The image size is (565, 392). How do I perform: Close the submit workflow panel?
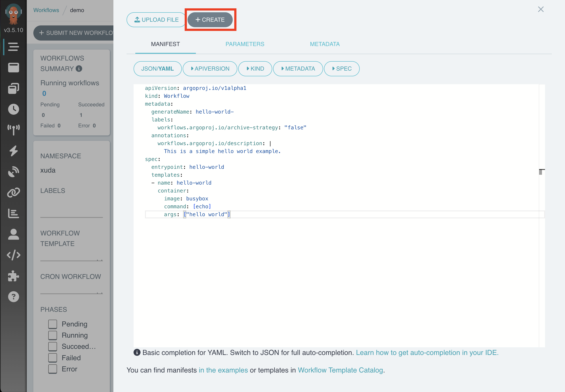pos(541,9)
